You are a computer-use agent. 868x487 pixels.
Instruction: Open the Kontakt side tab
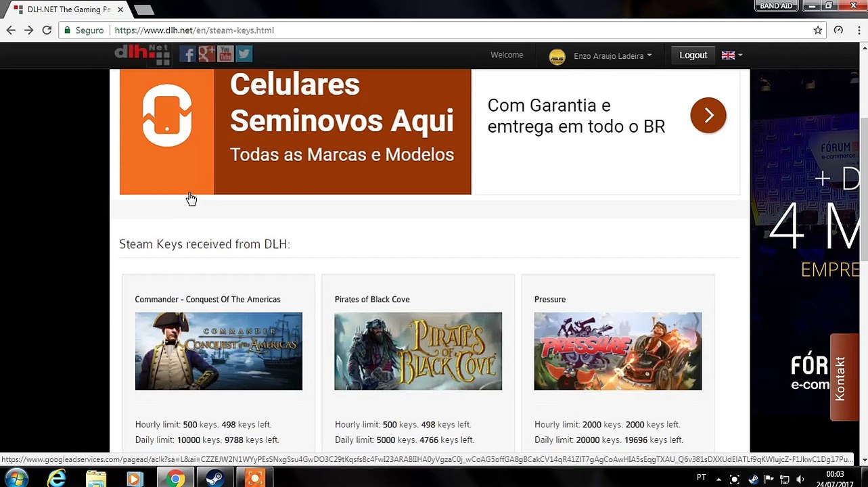(844, 377)
